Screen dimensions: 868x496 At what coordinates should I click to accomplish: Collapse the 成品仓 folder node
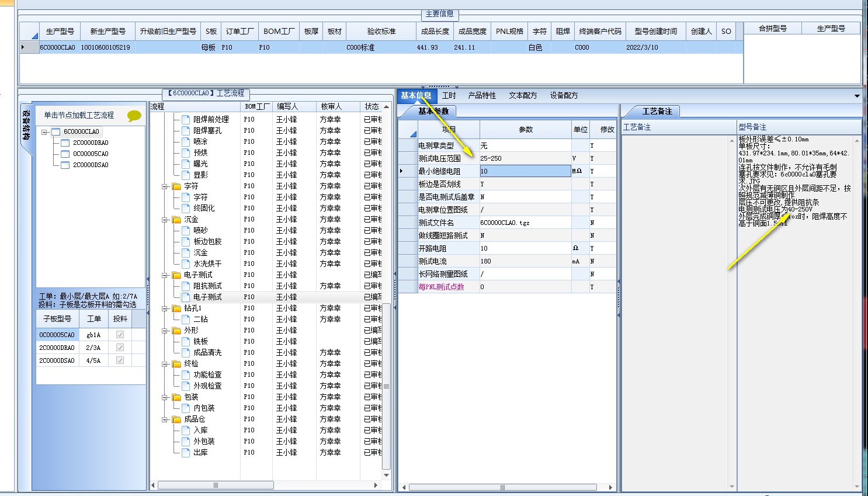165,419
